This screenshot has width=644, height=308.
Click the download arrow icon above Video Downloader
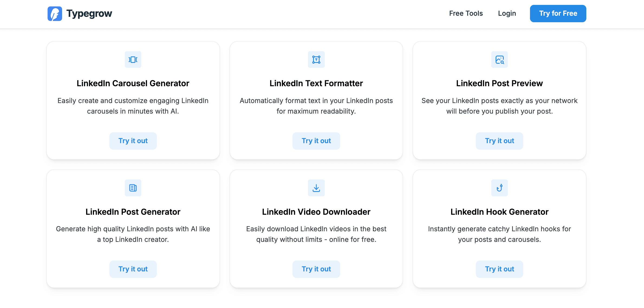[316, 188]
